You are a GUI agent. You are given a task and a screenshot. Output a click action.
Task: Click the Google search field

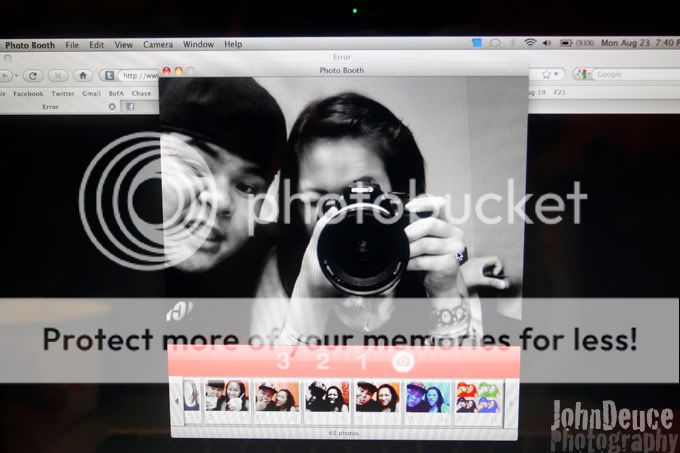[x=636, y=75]
